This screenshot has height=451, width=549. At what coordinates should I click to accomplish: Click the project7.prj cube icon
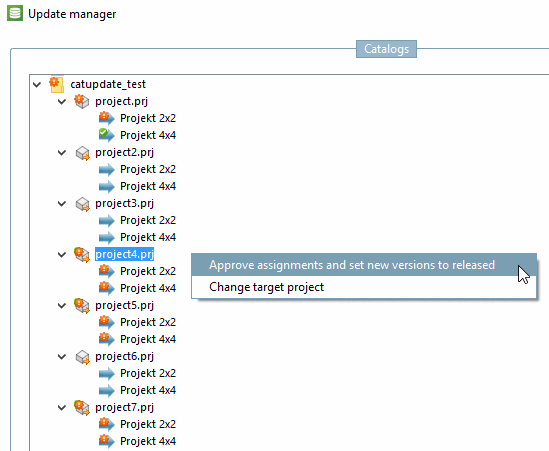coord(82,407)
